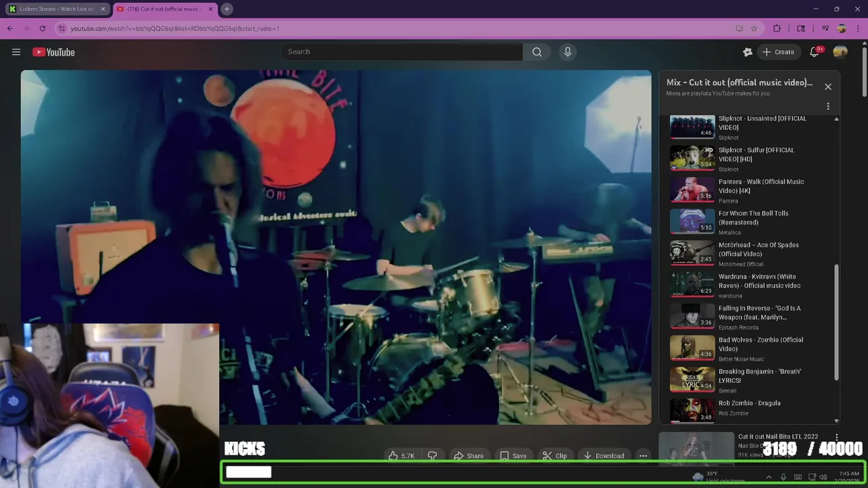
Task: Open Cut it out Nail Bite LTL 2022 video
Action: (x=778, y=436)
